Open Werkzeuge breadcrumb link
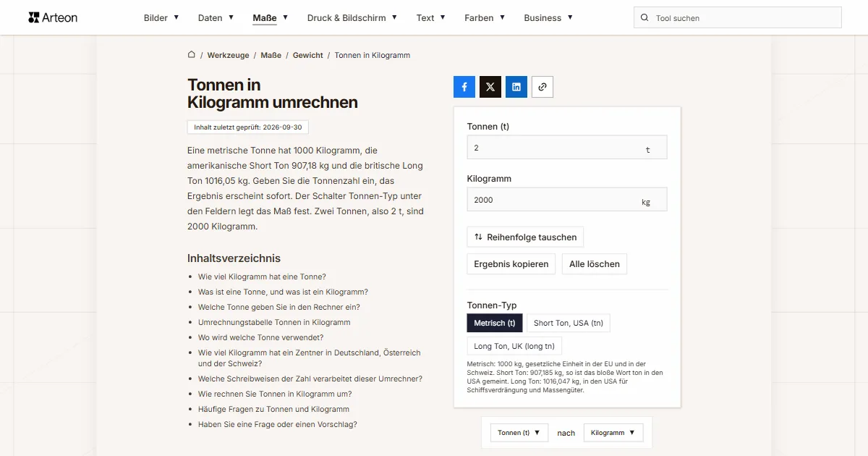Image resolution: width=868 pixels, height=456 pixels. [x=228, y=55]
